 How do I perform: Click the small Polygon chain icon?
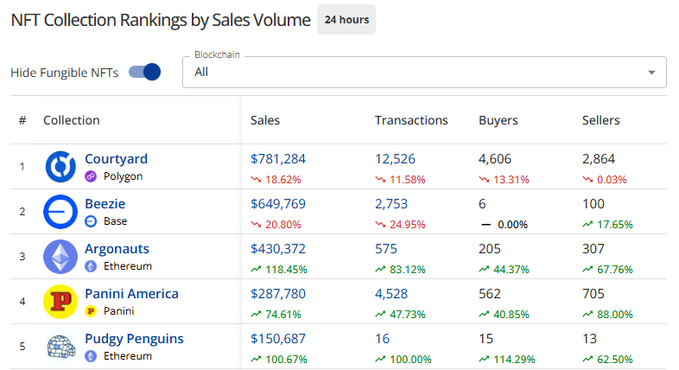[91, 176]
